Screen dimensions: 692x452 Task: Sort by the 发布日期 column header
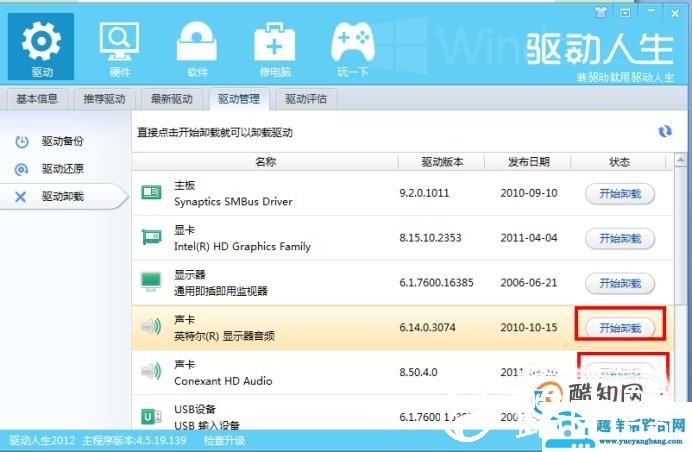coord(528,162)
